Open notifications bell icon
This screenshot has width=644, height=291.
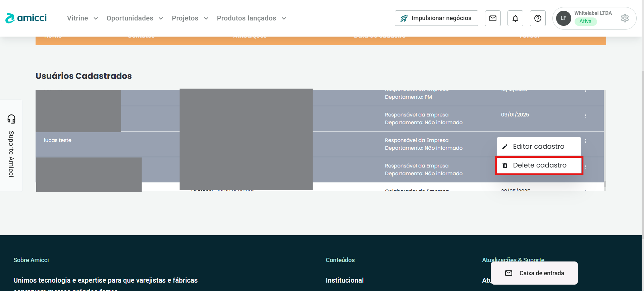[x=515, y=18]
